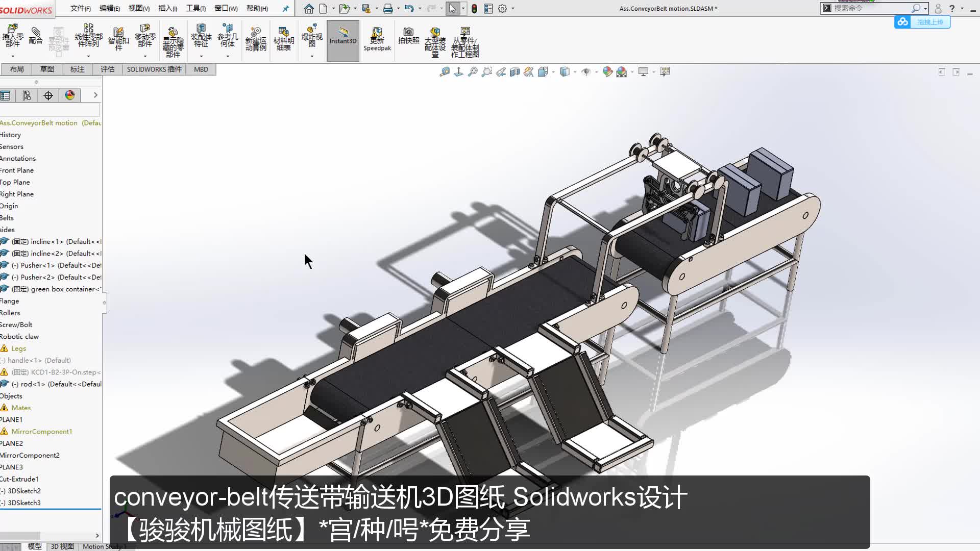This screenshot has height=551, width=980.
Task: Expand the MirrorComponent1 tree node
Action: (x=4, y=431)
